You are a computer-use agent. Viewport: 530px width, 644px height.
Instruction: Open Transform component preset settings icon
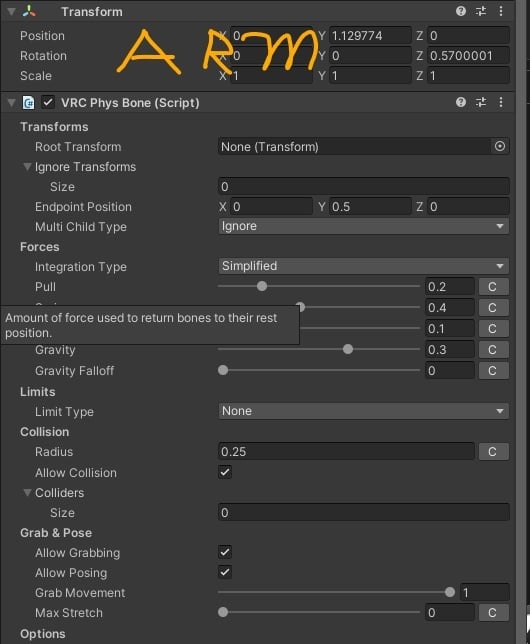coord(481,11)
